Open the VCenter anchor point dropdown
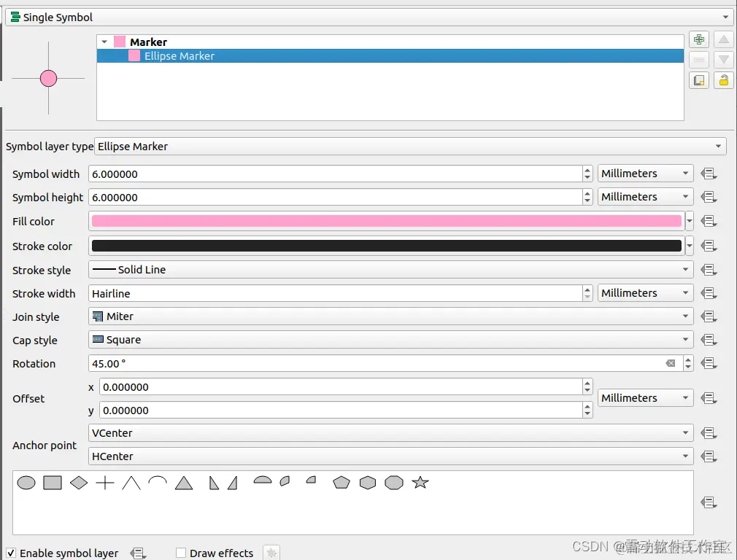This screenshot has width=737, height=560. pos(391,432)
